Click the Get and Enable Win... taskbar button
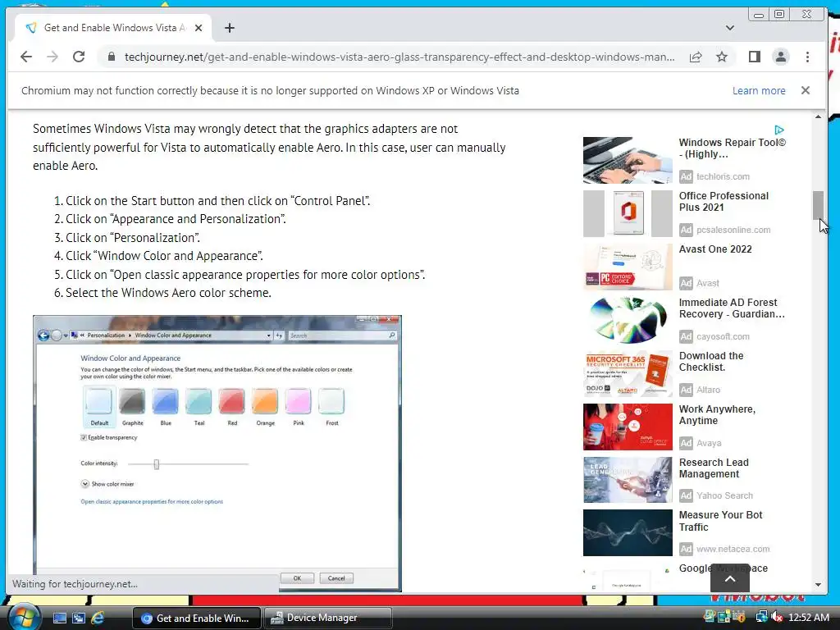Viewport: 840px width, 630px height. (x=196, y=618)
